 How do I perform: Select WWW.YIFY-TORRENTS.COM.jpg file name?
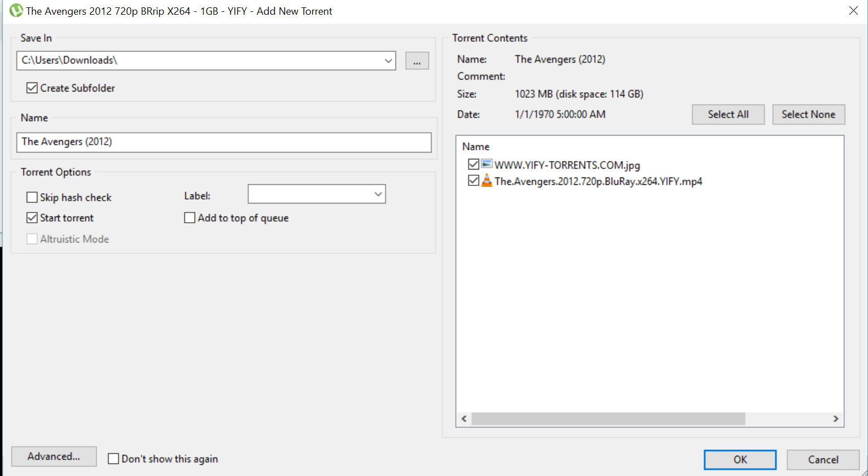(x=567, y=165)
